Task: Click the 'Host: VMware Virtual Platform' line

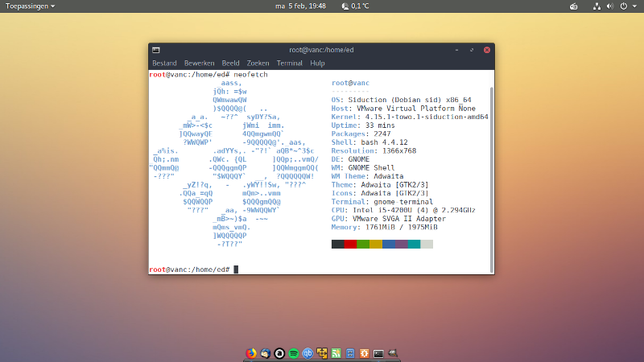Action: (403, 109)
